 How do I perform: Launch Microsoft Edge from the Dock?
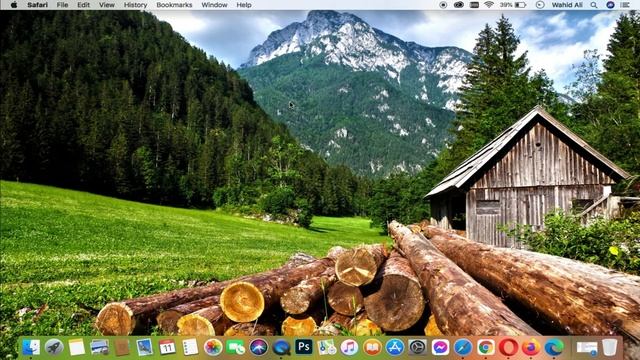(x=554, y=347)
